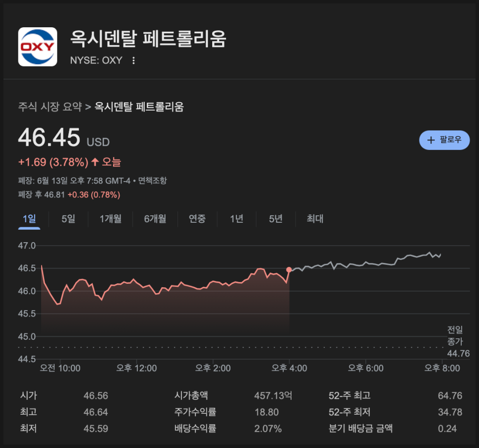Click the 분기 배당금 금액 value 0.24

click(x=447, y=429)
